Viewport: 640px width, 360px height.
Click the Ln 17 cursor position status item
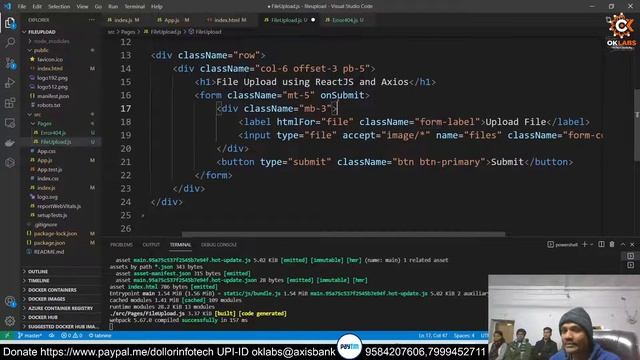433,336
